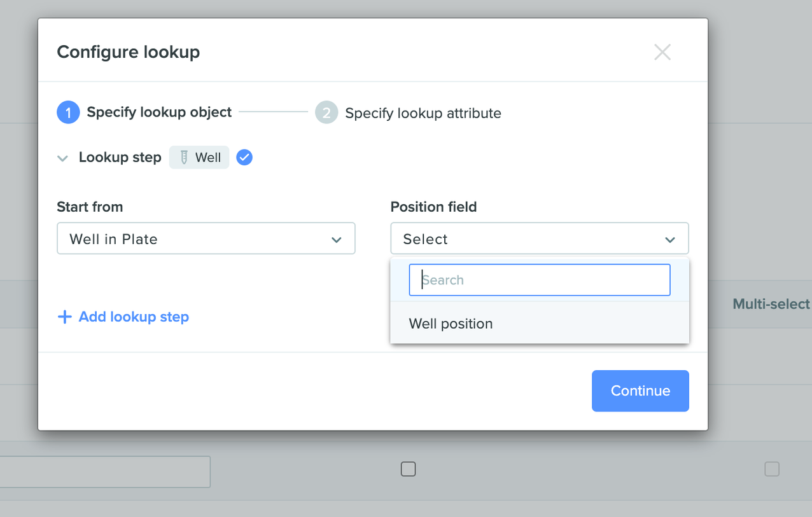Click the background table text input field
Image resolution: width=812 pixels, height=517 pixels.
(x=105, y=472)
